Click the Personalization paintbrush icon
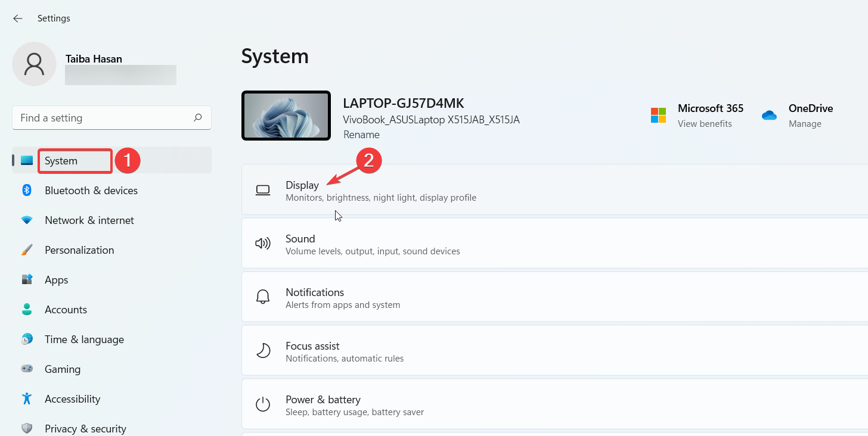This screenshot has height=436, width=868. (x=27, y=250)
